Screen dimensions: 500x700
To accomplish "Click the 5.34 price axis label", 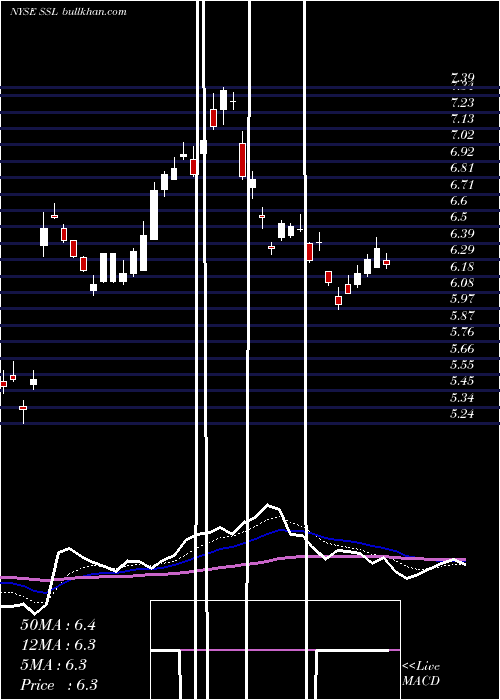I will (x=462, y=397).
